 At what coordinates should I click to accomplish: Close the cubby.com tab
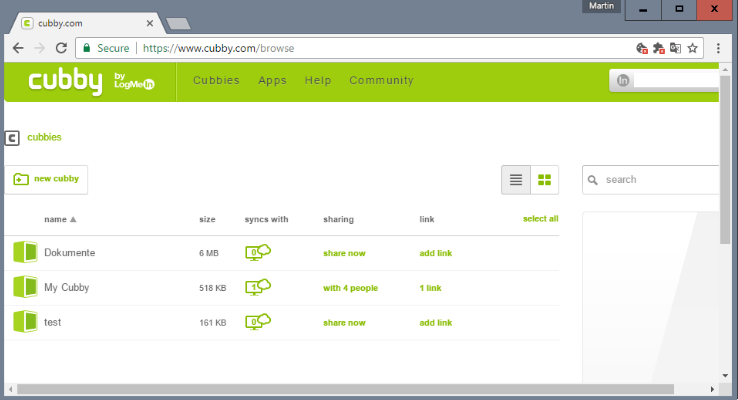pyautogui.click(x=150, y=23)
